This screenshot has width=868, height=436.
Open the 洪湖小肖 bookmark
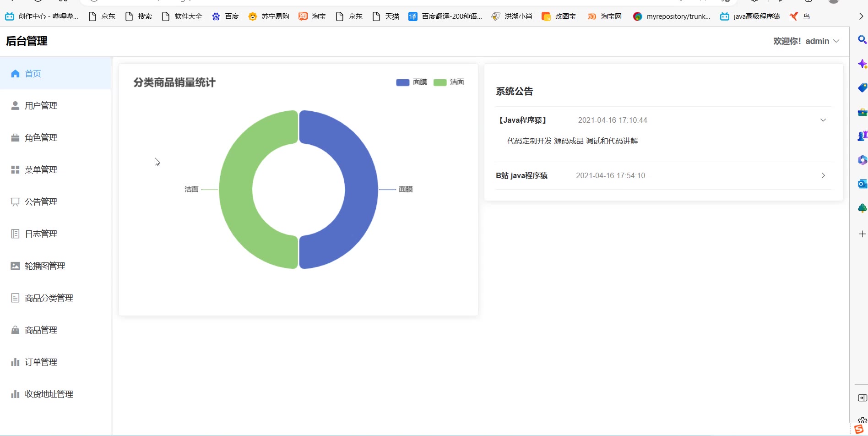point(512,16)
